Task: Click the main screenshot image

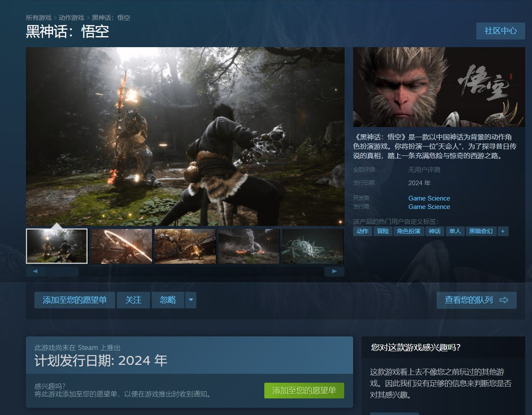Action: (185, 136)
